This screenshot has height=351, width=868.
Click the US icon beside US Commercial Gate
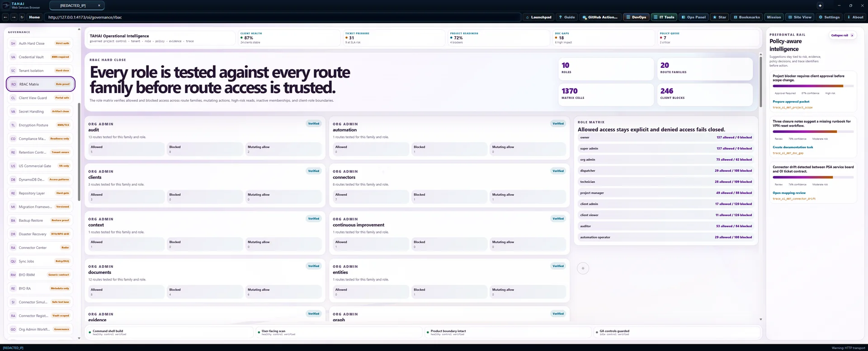13,166
